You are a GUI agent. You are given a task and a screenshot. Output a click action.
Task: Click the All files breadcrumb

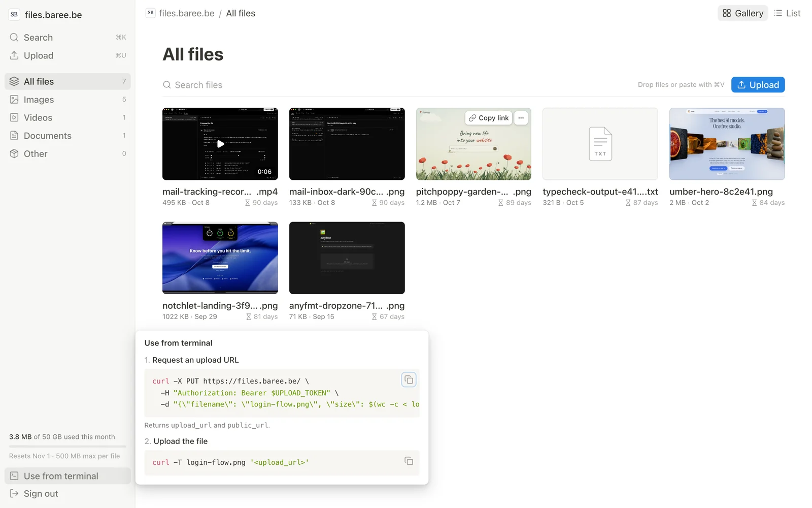pos(241,13)
